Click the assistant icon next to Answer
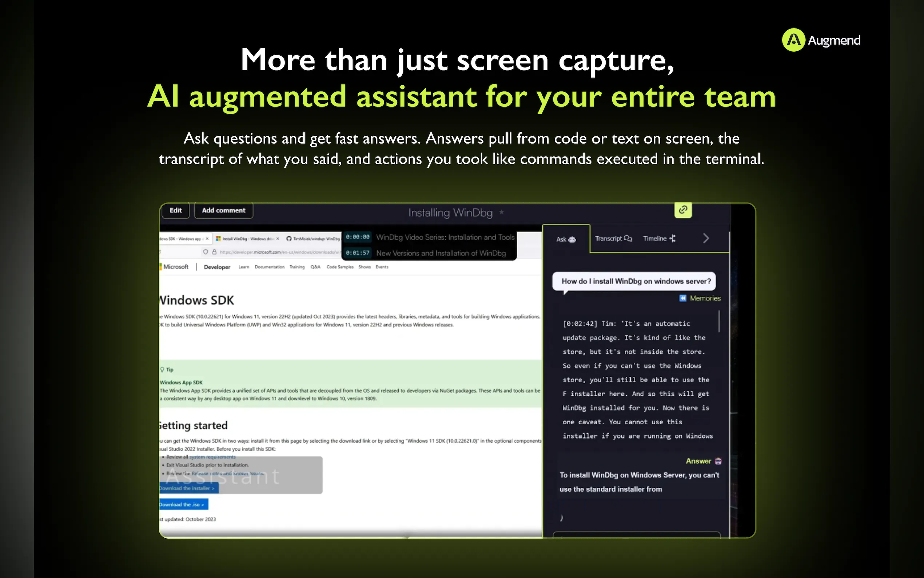The image size is (924, 578). [718, 461]
